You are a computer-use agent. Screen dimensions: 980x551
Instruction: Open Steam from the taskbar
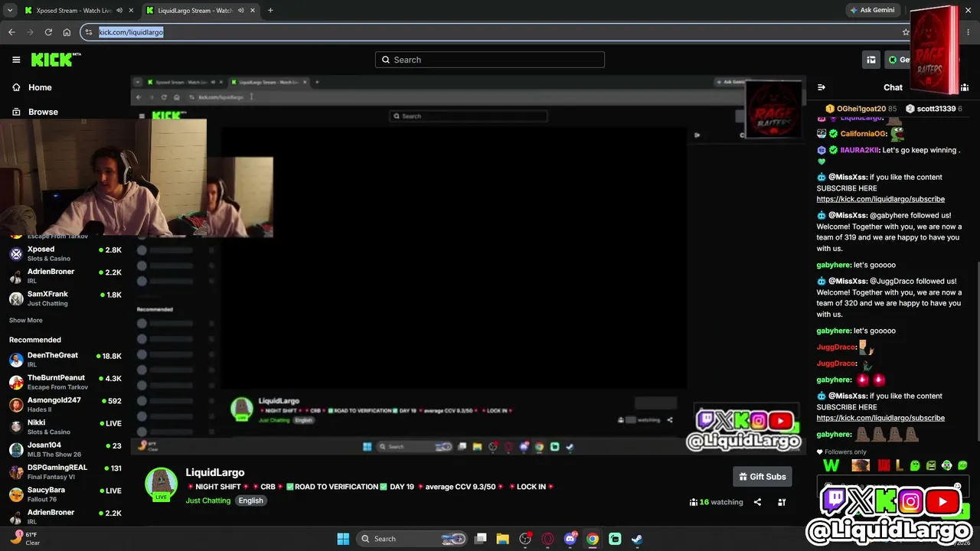637,539
